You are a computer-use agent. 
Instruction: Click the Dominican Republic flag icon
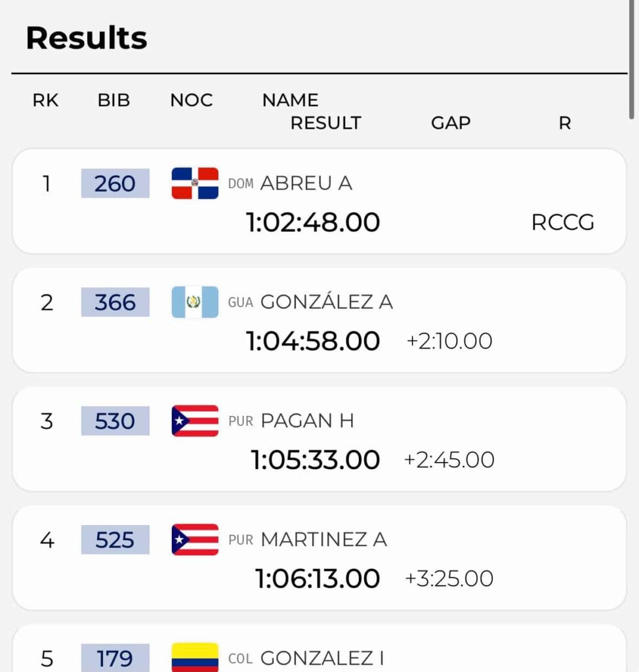195,183
